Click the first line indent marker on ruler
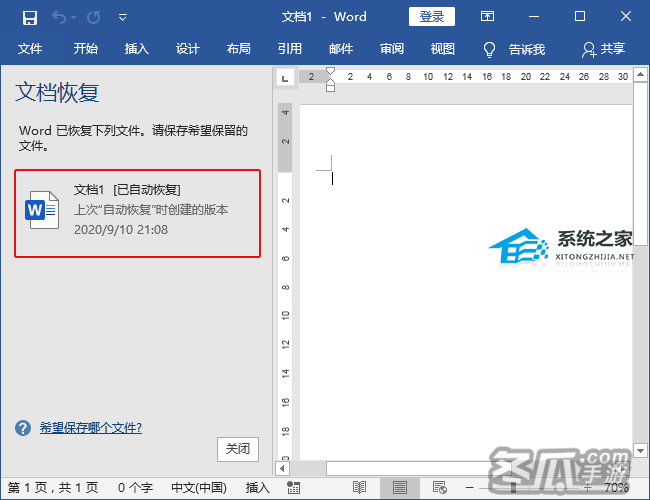650x500 pixels. coord(330,71)
